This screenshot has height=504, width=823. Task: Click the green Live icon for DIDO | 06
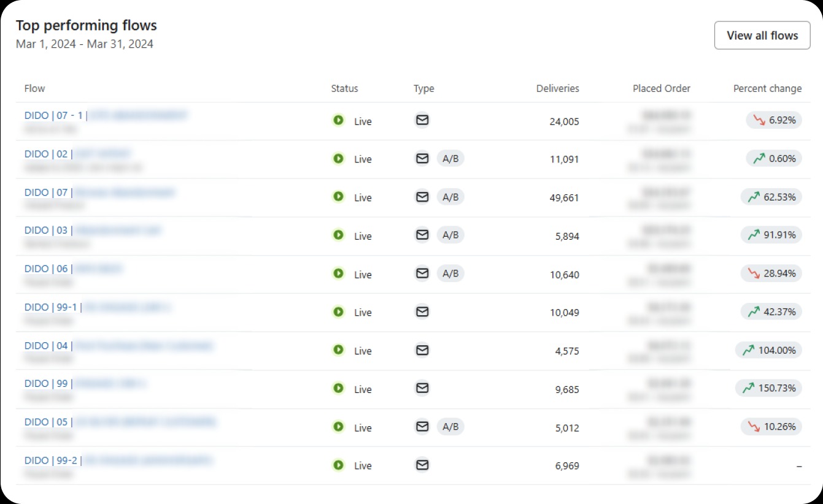(x=338, y=273)
